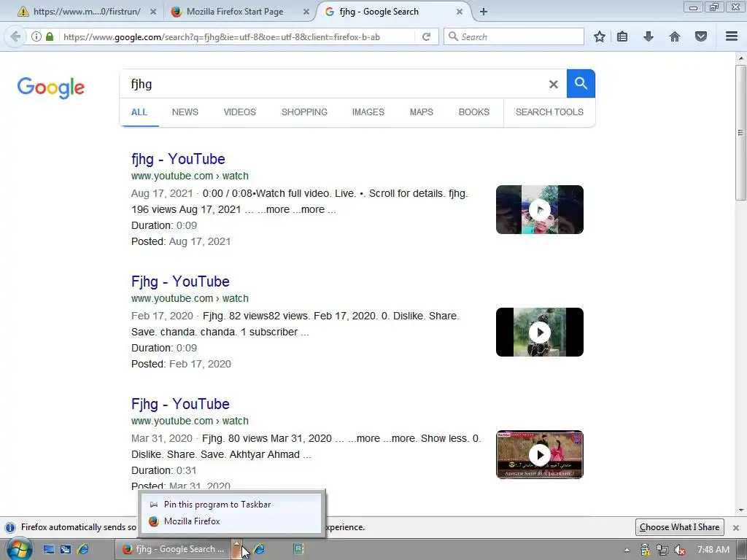Screen dimensions: 747x560
Task: Click the Internet Explorer quick launch icon
Action: click(83, 549)
